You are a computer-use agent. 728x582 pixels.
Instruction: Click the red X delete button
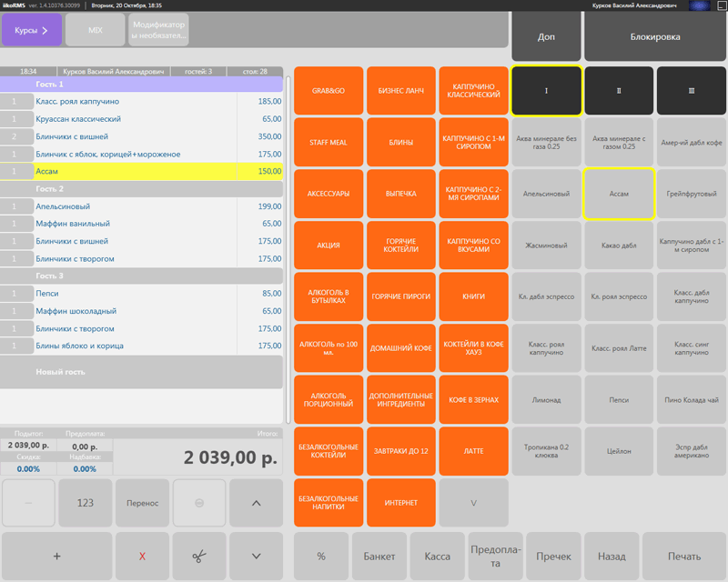[x=142, y=556]
